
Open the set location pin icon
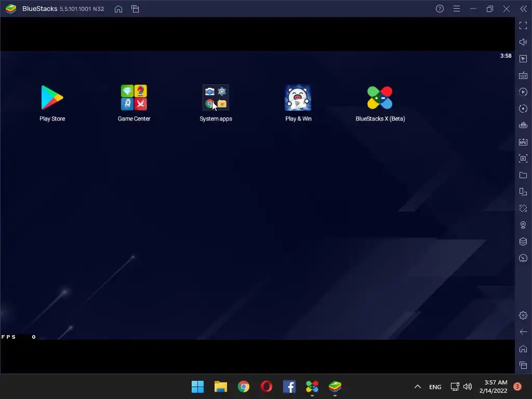523,225
